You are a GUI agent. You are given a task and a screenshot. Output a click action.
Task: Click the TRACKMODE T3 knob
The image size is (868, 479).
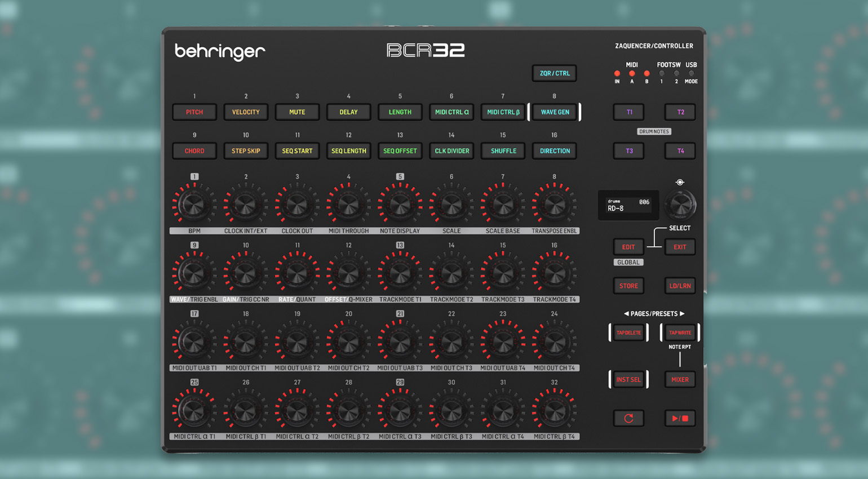click(503, 274)
